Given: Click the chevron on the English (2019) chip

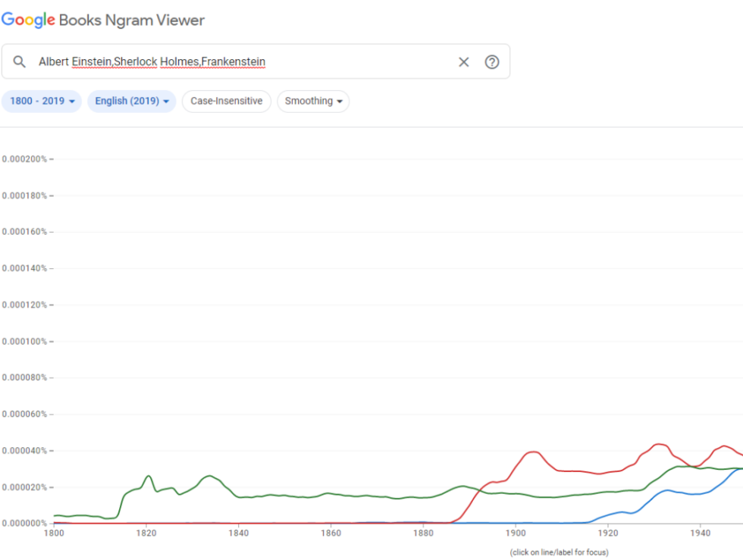Looking at the screenshot, I should 166,101.
